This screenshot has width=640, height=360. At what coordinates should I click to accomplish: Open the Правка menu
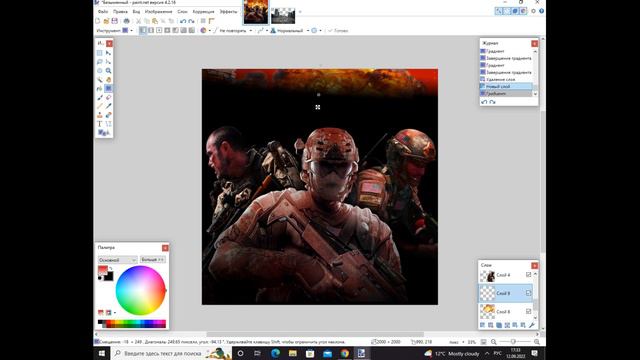coord(120,12)
